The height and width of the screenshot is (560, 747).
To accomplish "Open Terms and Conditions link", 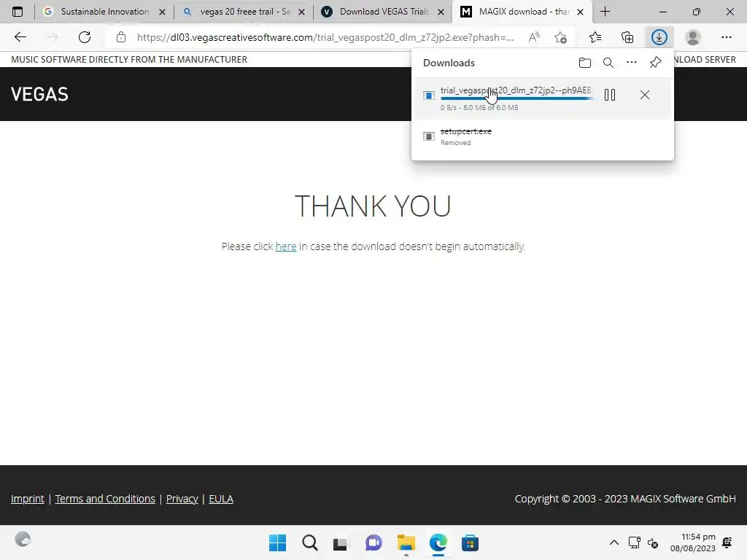I will [105, 499].
